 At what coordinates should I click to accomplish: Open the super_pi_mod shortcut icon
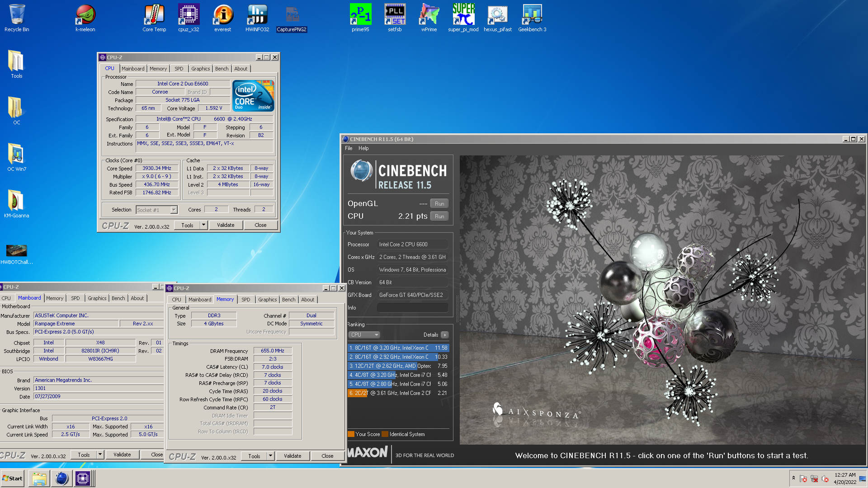463,18
